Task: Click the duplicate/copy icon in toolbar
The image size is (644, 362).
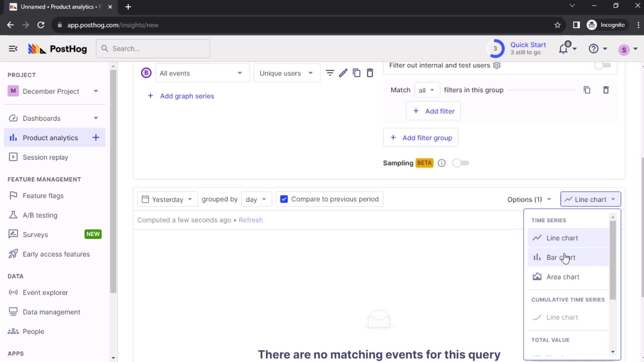Action: click(357, 73)
